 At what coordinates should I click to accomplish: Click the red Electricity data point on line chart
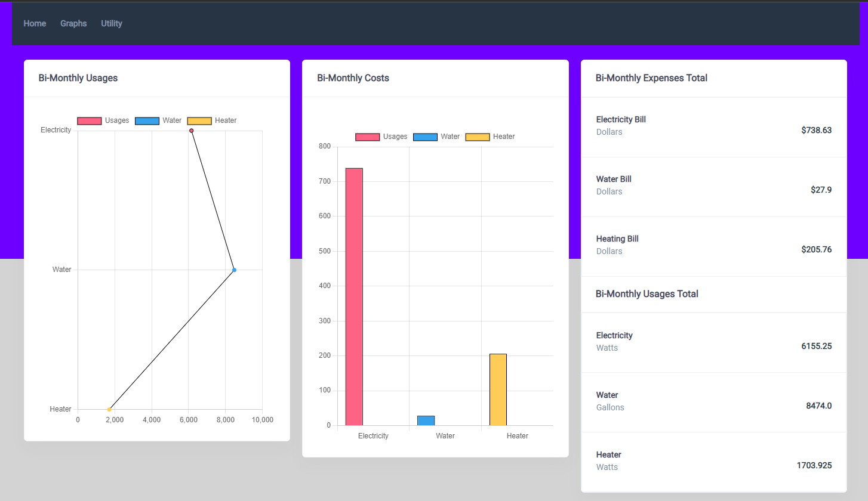point(192,131)
